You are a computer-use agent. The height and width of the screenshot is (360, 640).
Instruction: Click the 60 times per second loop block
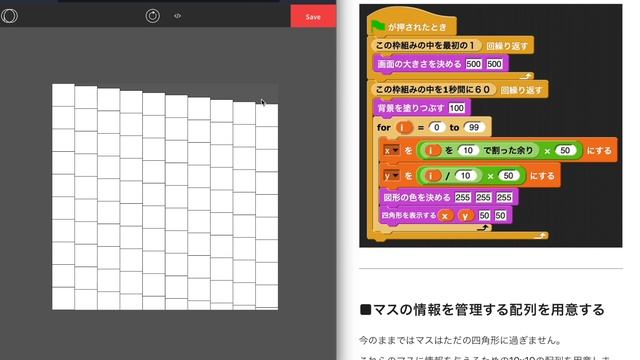tap(458, 90)
